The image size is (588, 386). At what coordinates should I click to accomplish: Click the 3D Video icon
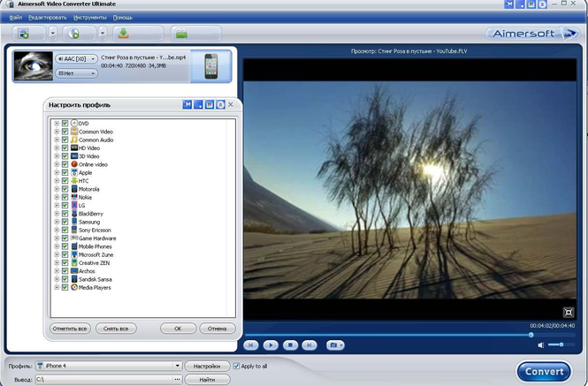74,155
